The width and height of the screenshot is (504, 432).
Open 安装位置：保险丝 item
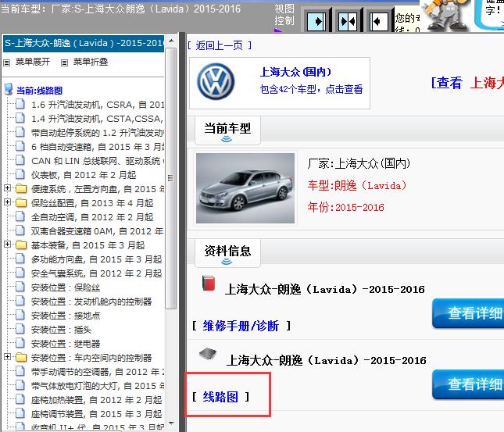click(x=66, y=287)
